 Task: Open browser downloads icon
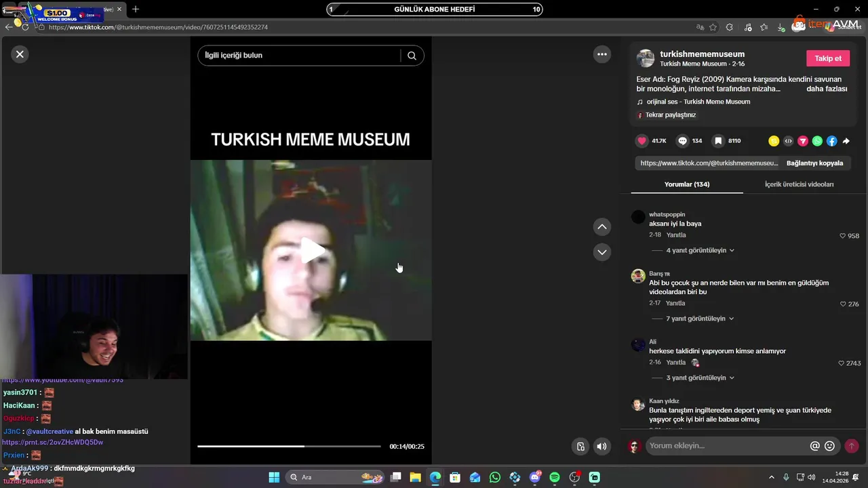(x=781, y=27)
